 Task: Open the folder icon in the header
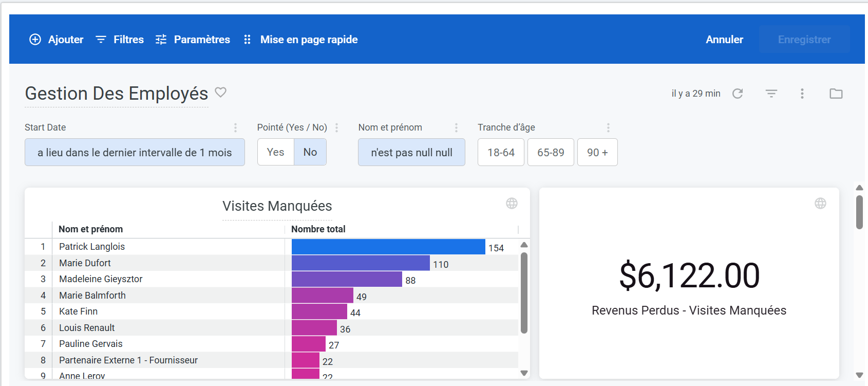pyautogui.click(x=836, y=94)
